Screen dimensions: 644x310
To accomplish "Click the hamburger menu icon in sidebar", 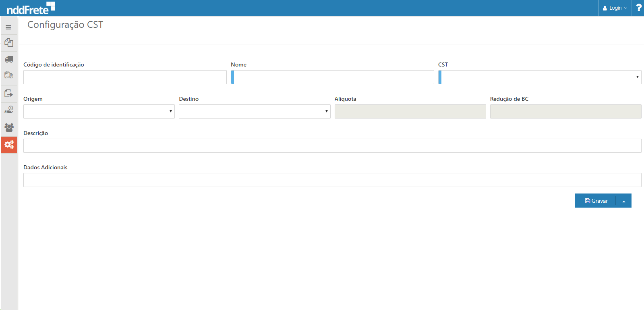I will [8, 27].
